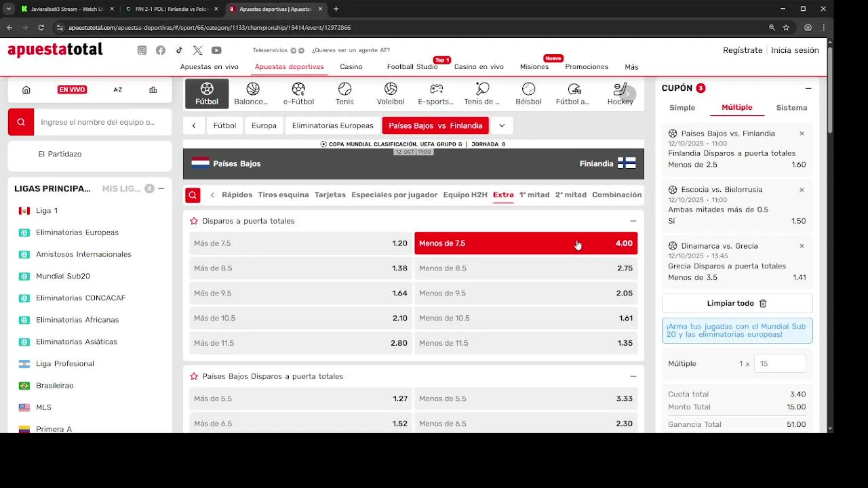This screenshot has width=868, height=488.
Task: Open the Mundial Sub 20 promo banner
Action: [x=737, y=331]
